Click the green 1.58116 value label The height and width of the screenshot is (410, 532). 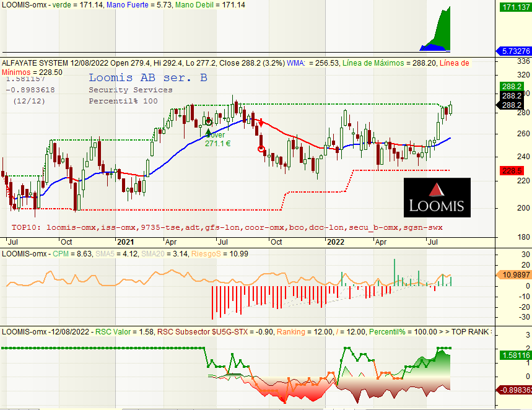click(516, 355)
